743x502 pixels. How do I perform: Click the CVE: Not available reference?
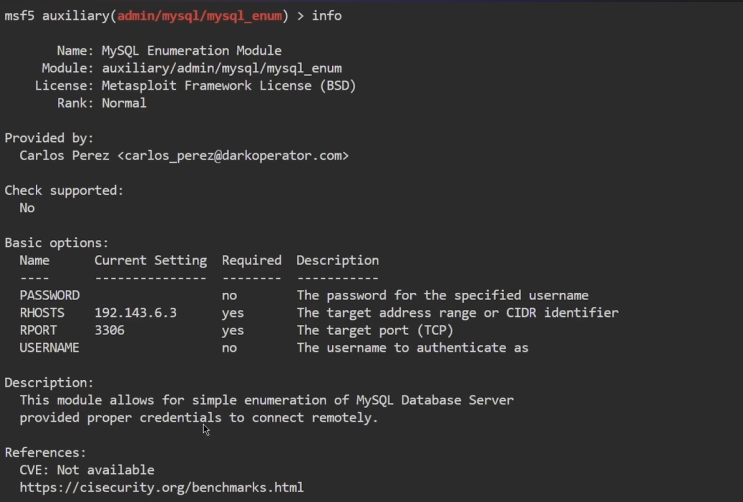(87, 470)
